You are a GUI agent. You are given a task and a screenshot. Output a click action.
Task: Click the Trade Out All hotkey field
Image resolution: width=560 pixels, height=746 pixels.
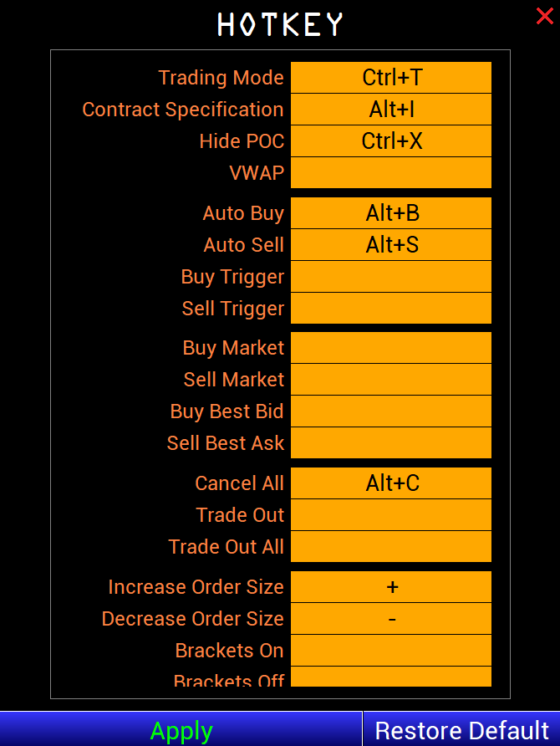pyautogui.click(x=391, y=547)
